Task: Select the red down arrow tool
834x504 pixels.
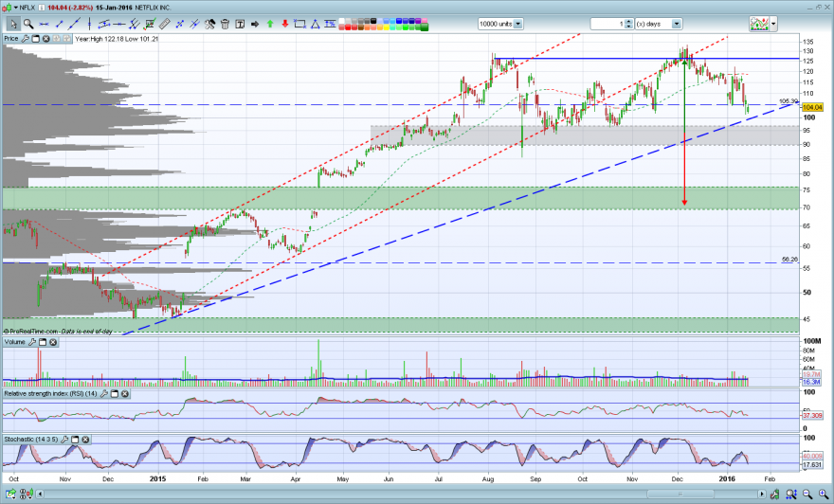Action: (285, 24)
